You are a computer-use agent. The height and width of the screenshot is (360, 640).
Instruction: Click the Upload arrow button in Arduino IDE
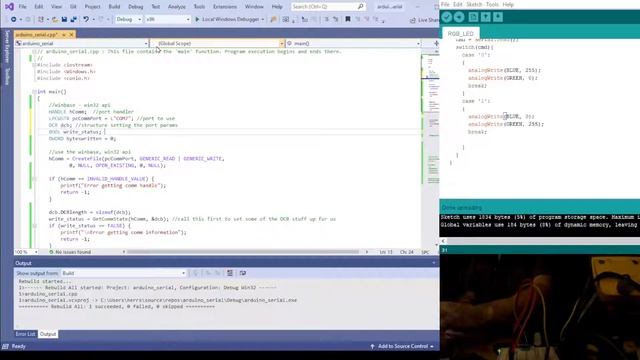[459, 17]
